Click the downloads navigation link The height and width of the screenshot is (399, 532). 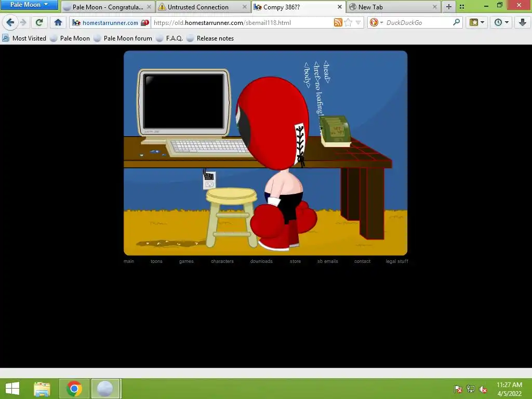[261, 261]
